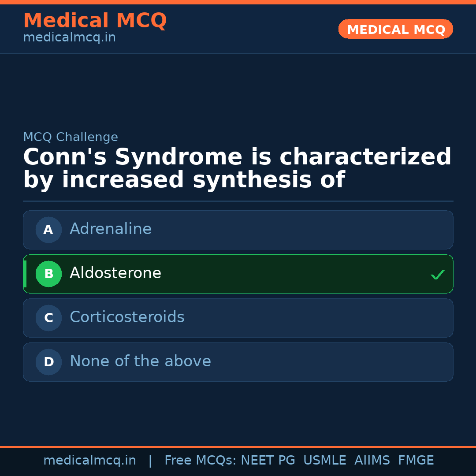Open the medicalmcq.in header link

click(x=69, y=37)
